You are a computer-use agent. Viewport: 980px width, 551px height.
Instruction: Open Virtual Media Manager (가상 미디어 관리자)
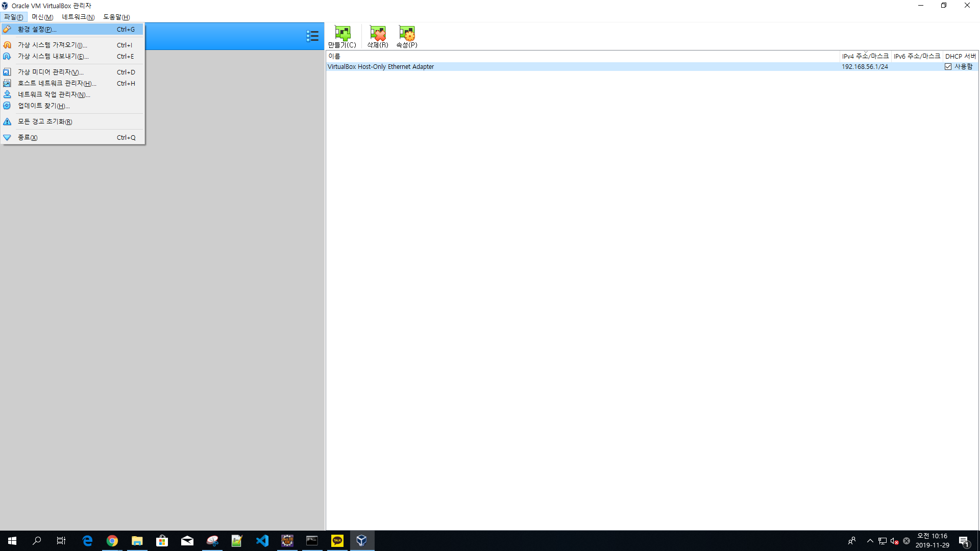51,72
